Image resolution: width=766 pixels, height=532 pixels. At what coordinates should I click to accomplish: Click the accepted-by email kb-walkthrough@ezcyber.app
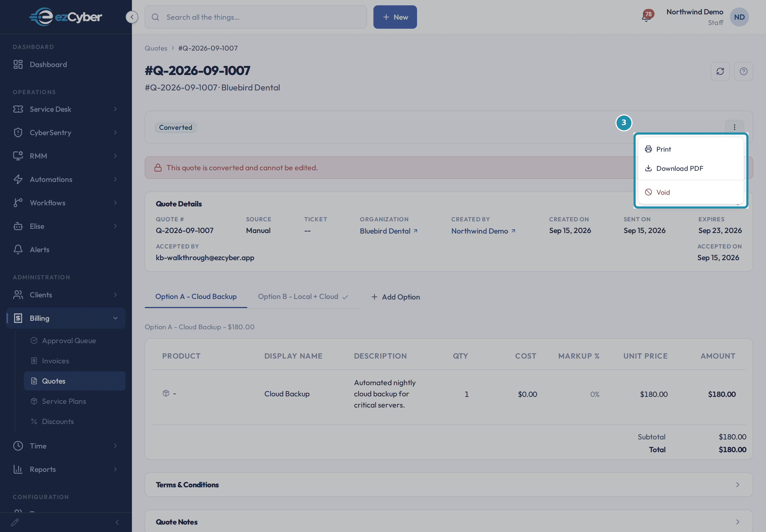coord(205,258)
